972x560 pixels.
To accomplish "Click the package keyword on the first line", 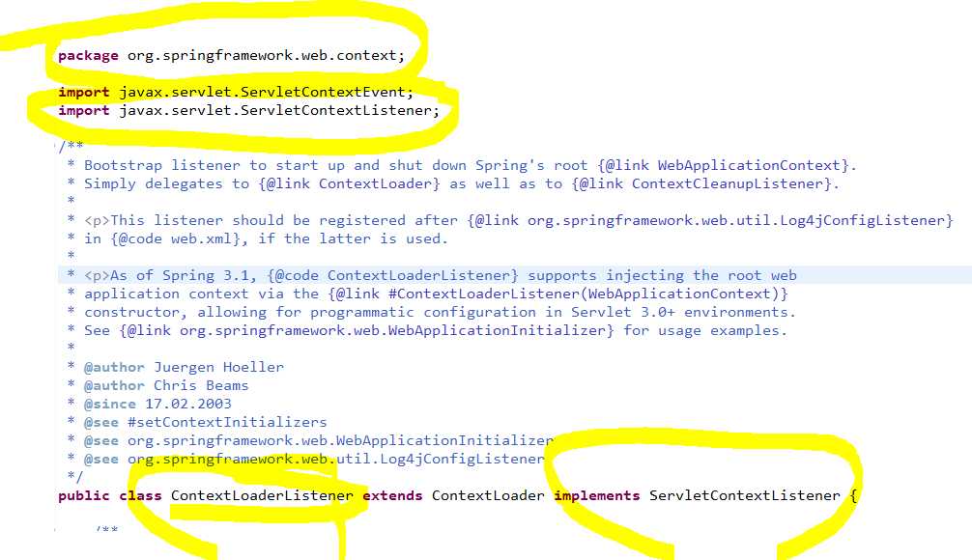I will tap(88, 56).
